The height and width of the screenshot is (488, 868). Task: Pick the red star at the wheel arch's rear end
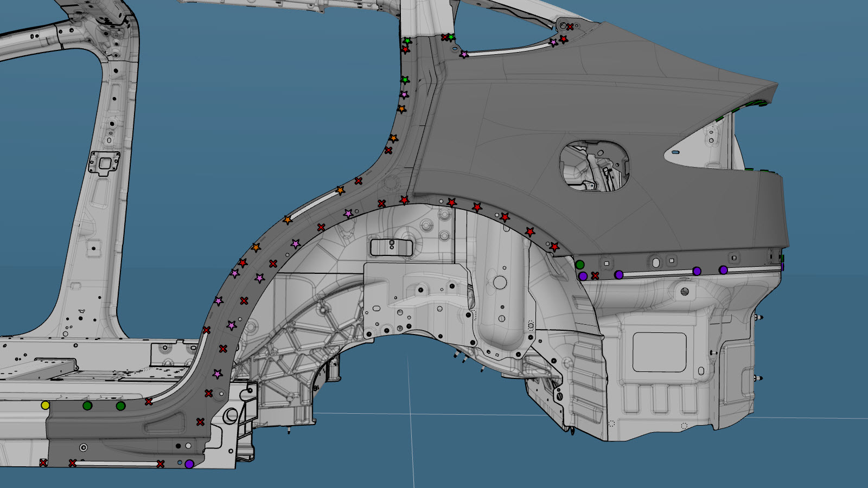(554, 247)
